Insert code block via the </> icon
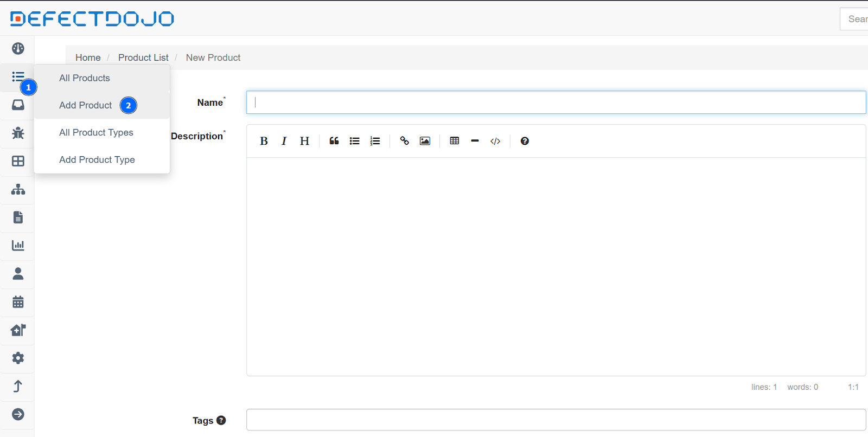 (495, 141)
